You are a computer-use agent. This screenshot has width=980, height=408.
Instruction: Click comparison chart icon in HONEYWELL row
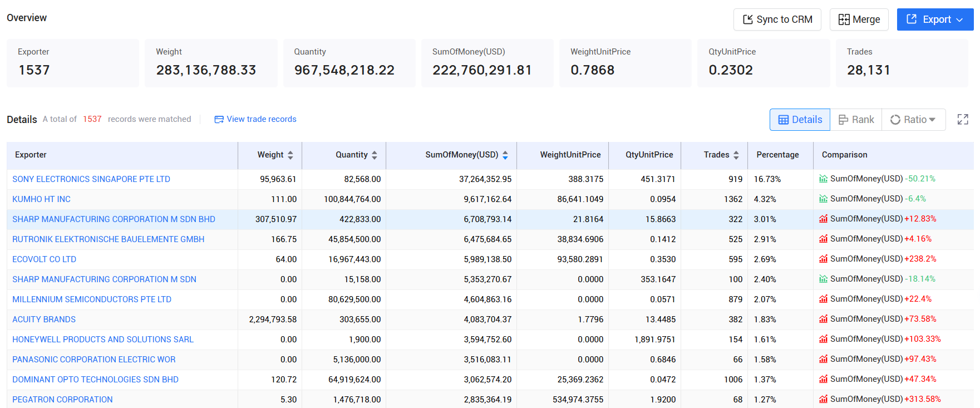(824, 339)
